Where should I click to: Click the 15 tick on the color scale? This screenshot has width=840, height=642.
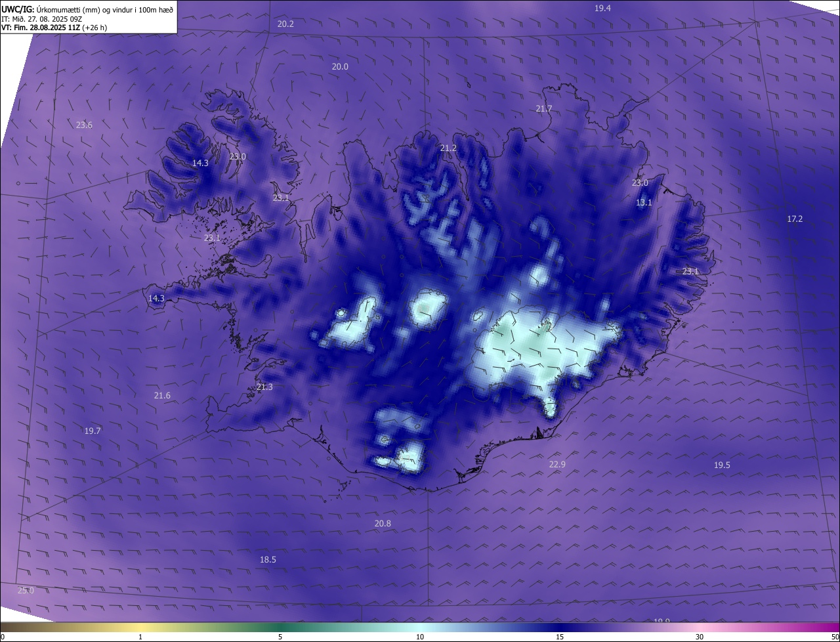coord(560,637)
